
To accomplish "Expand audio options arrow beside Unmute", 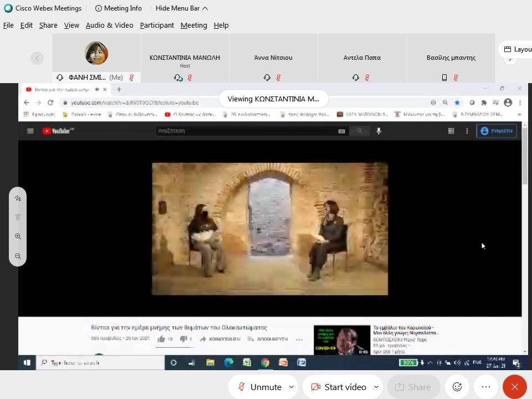I will pos(291,387).
